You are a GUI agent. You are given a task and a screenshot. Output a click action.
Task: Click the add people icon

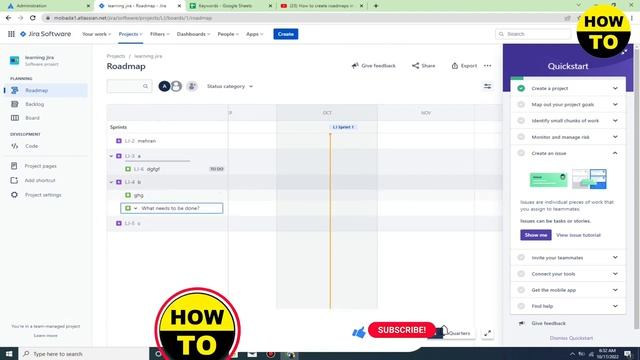click(192, 86)
